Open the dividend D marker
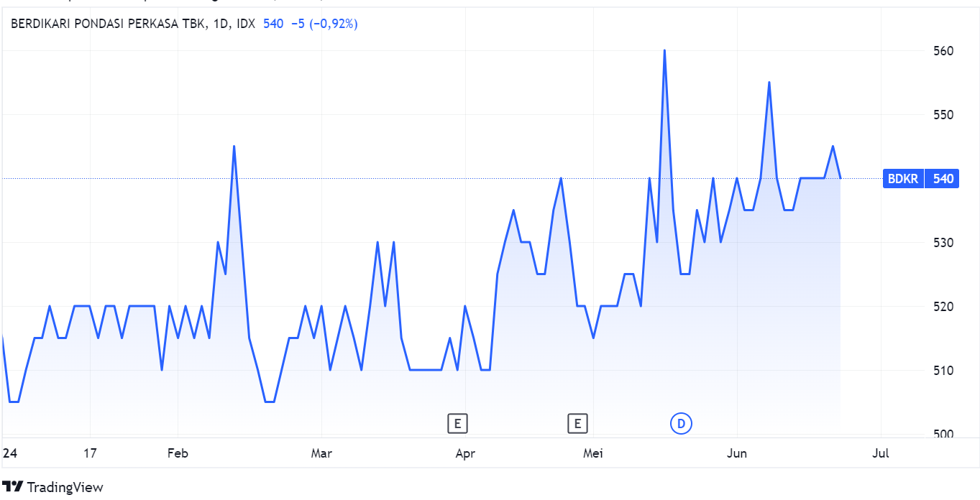 (681, 424)
